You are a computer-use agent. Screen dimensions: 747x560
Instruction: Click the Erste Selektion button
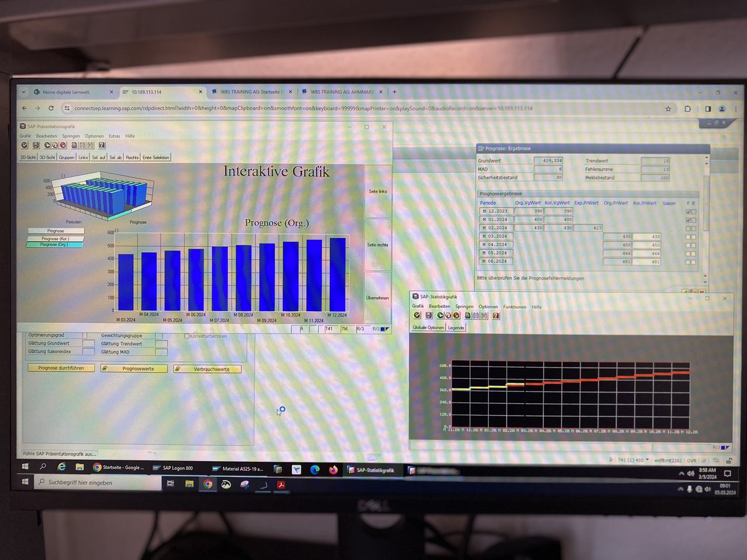[x=156, y=157]
